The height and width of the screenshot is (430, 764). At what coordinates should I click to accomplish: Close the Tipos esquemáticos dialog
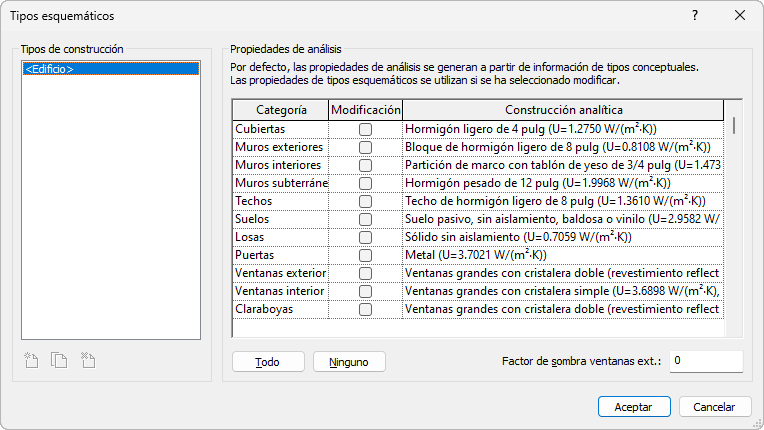coord(740,16)
